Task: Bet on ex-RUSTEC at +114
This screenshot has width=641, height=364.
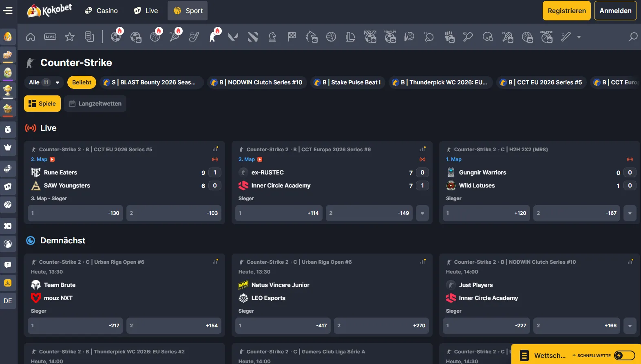Action: (x=279, y=213)
